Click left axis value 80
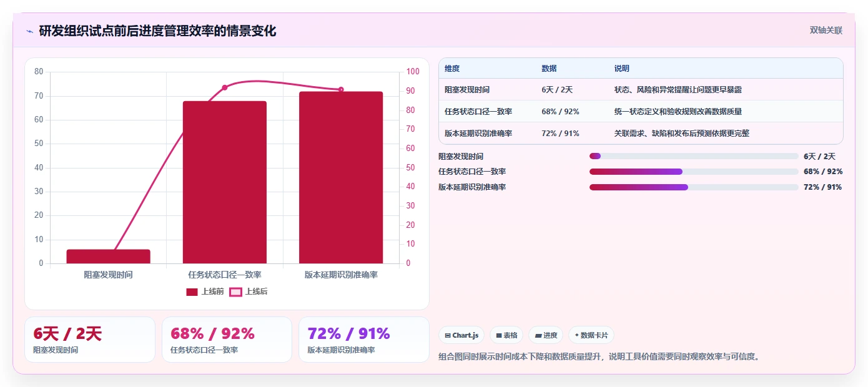This screenshot has height=387, width=868. pos(39,72)
